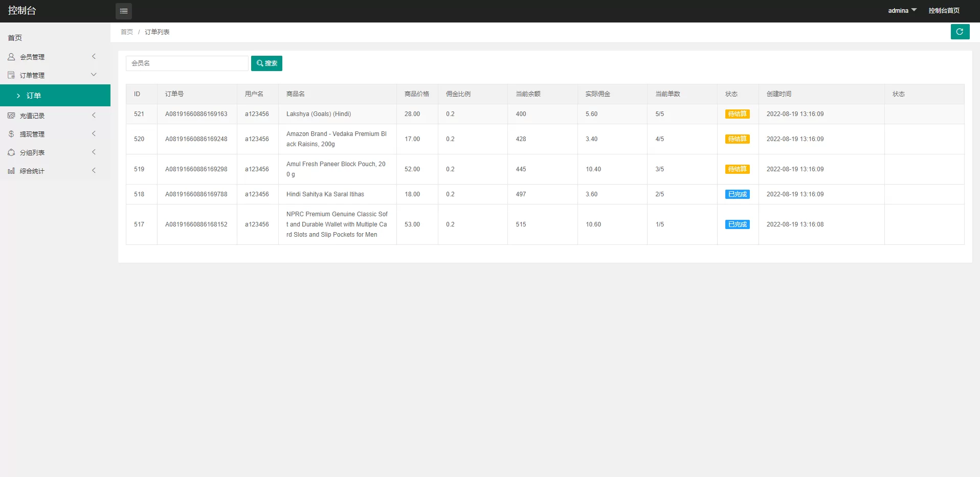Open the admina user dropdown

tap(902, 11)
